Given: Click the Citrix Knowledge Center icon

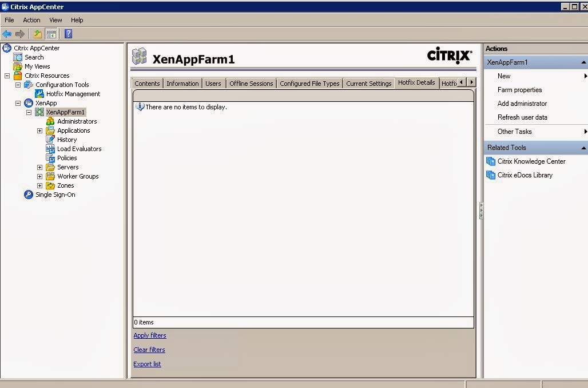Looking at the screenshot, I should coord(491,161).
